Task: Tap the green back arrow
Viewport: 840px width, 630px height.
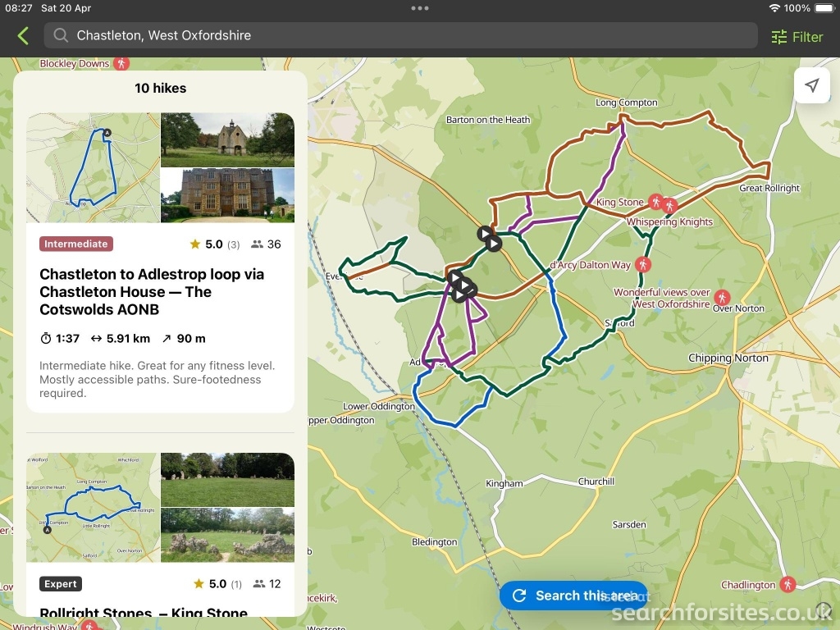Action: coord(23,36)
